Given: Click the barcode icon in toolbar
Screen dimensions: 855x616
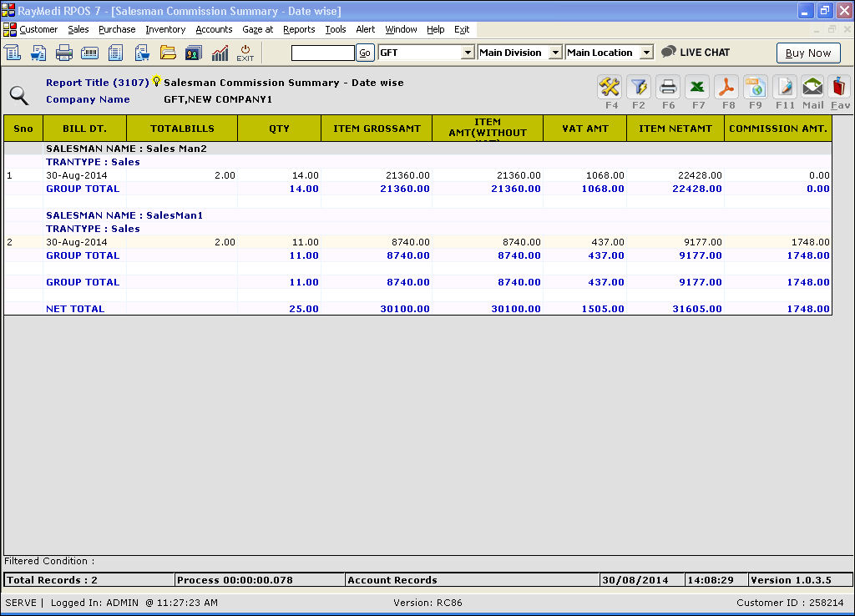Looking at the screenshot, I should (90, 53).
